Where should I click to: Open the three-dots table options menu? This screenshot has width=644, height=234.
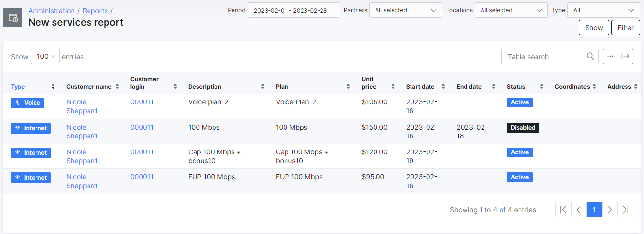point(610,56)
